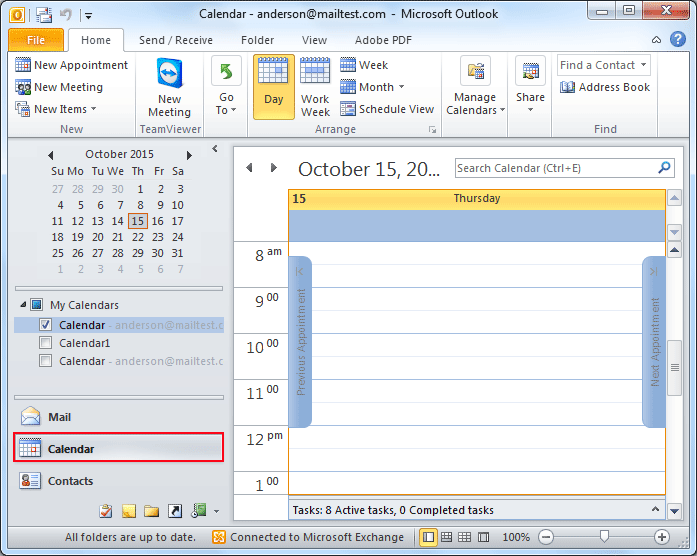Customize the Quick Access Toolbar
The height and width of the screenshot is (556, 697).
pos(88,16)
